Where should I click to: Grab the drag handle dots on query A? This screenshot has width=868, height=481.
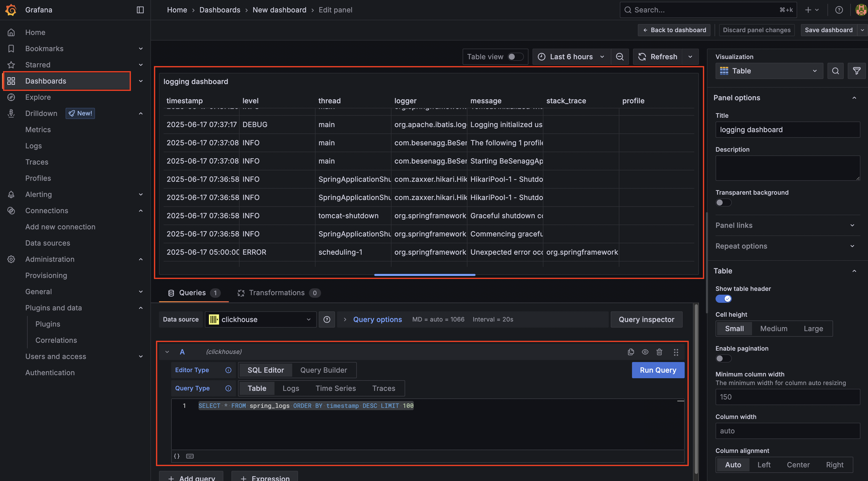[x=676, y=352]
